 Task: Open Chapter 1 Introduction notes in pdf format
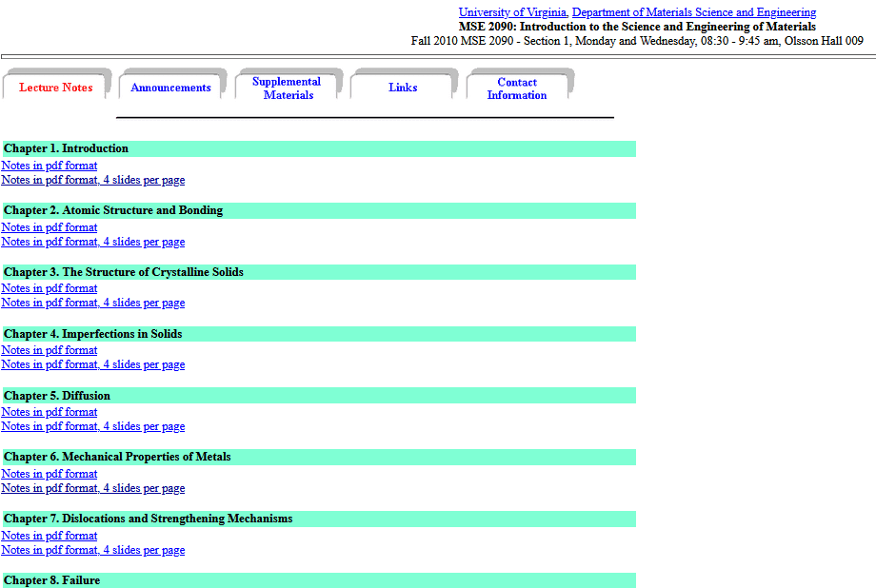pos(50,166)
